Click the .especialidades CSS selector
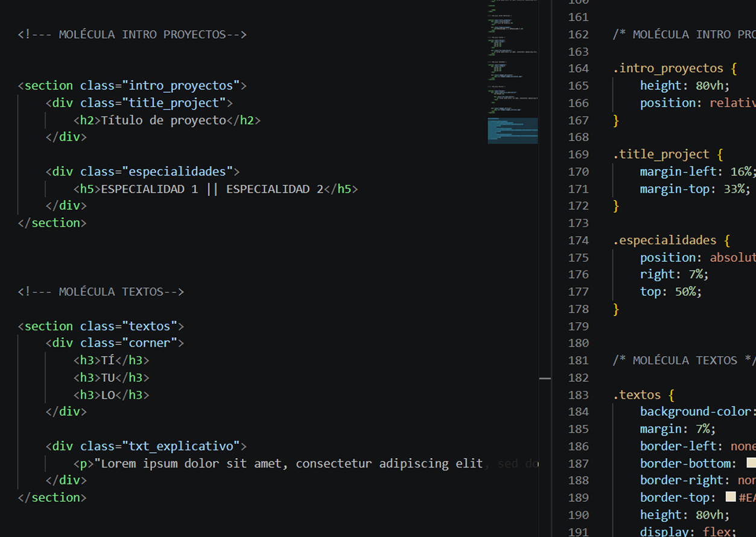756x537 pixels. point(664,240)
